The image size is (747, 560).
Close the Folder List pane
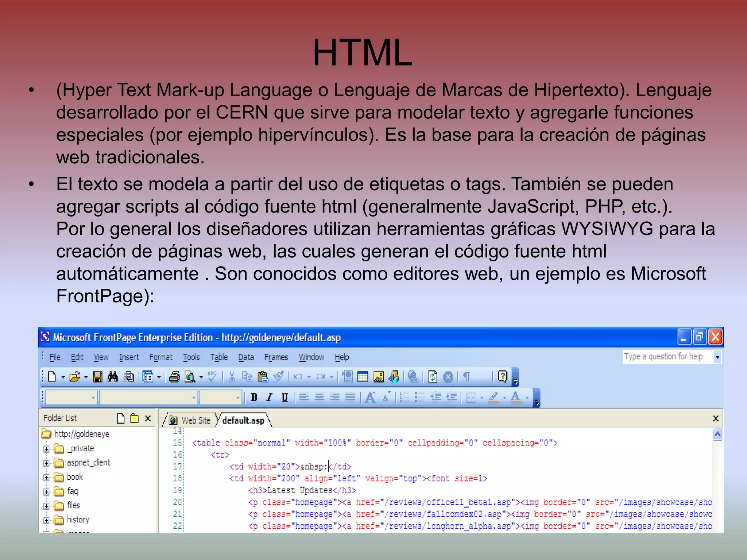pos(148,418)
